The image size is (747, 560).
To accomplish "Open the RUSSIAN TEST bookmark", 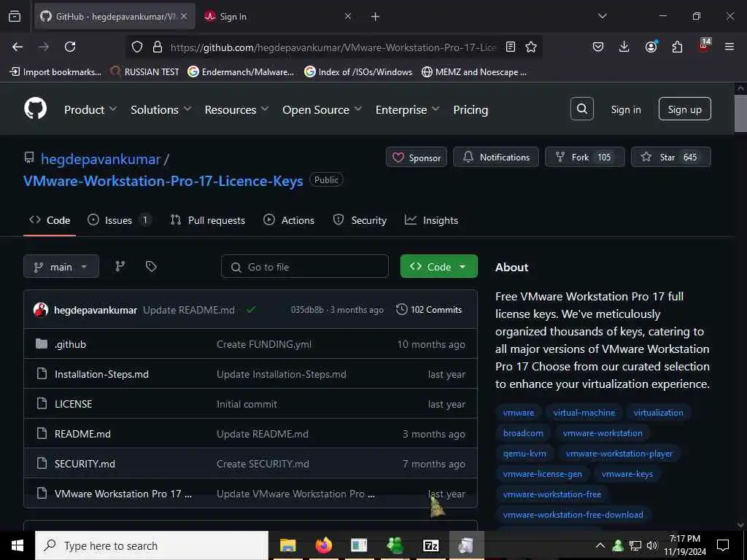I will (x=144, y=72).
